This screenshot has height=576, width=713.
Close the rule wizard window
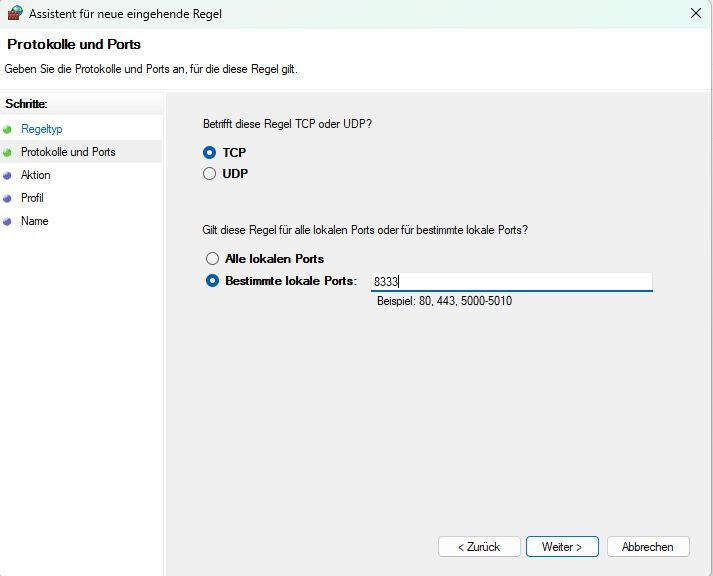coord(695,14)
